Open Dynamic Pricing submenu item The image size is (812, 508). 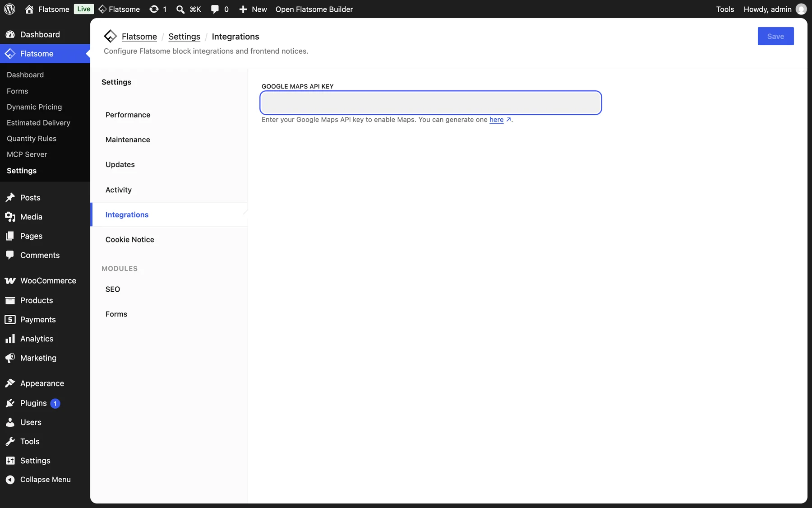34,107
